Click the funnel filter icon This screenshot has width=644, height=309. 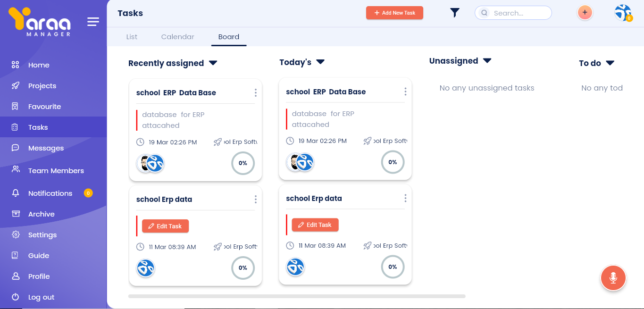click(454, 13)
